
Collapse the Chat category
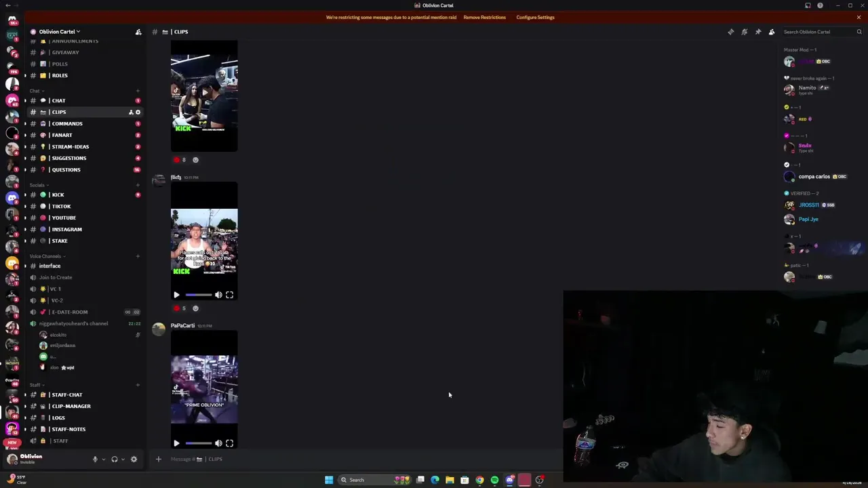tap(35, 91)
